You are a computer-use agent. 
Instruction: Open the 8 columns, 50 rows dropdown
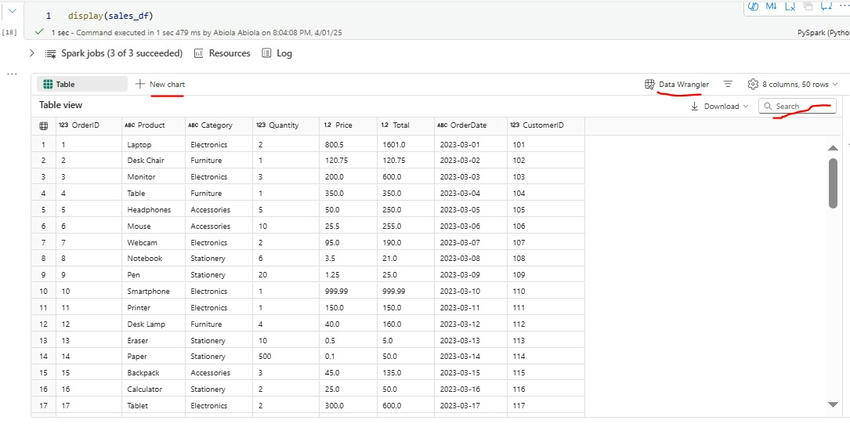point(800,84)
